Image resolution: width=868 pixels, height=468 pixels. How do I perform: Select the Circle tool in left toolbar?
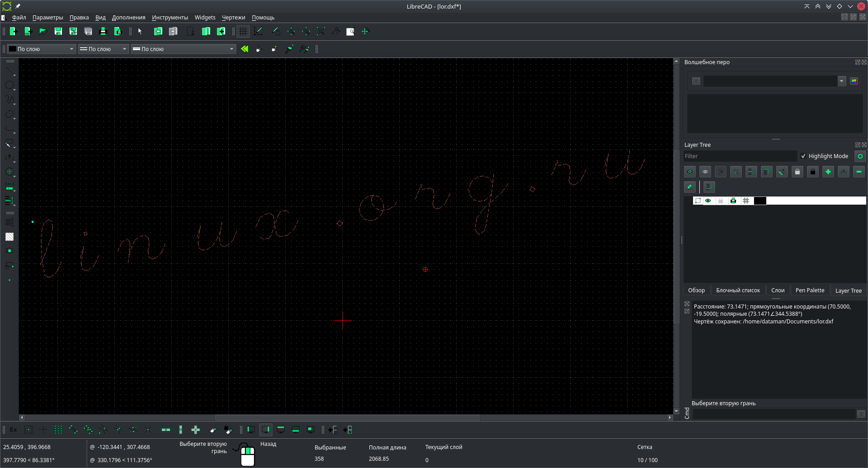coord(9,85)
